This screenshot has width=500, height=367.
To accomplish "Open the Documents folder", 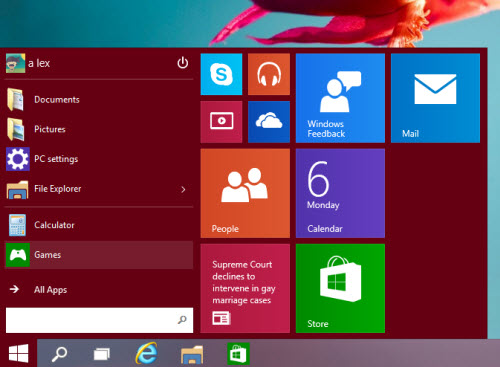I will (x=99, y=100).
